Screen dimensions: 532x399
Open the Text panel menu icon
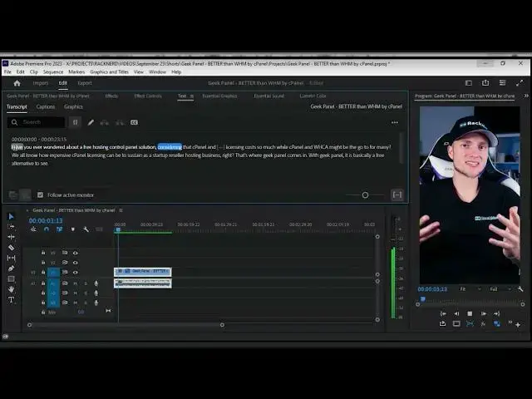(x=192, y=96)
